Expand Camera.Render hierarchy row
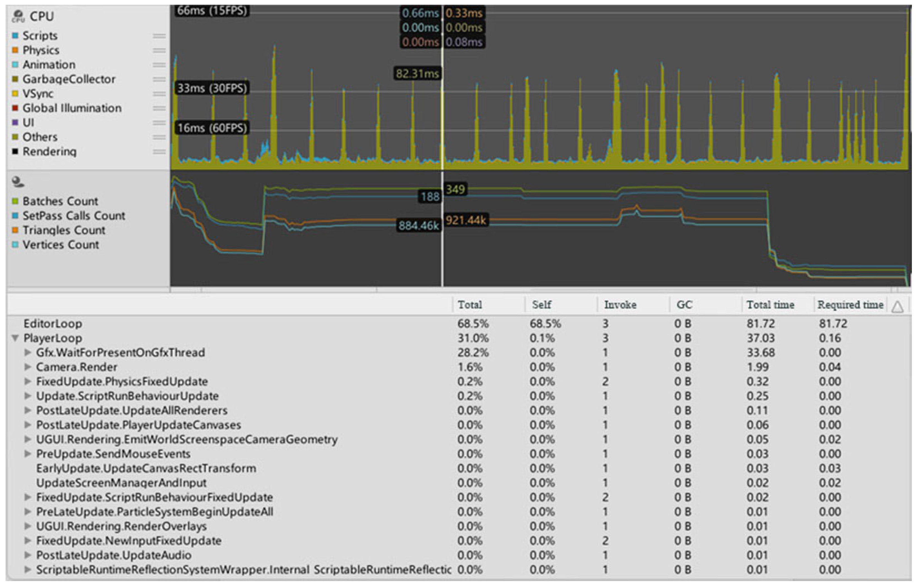The width and height of the screenshot is (918, 588). pos(28,367)
